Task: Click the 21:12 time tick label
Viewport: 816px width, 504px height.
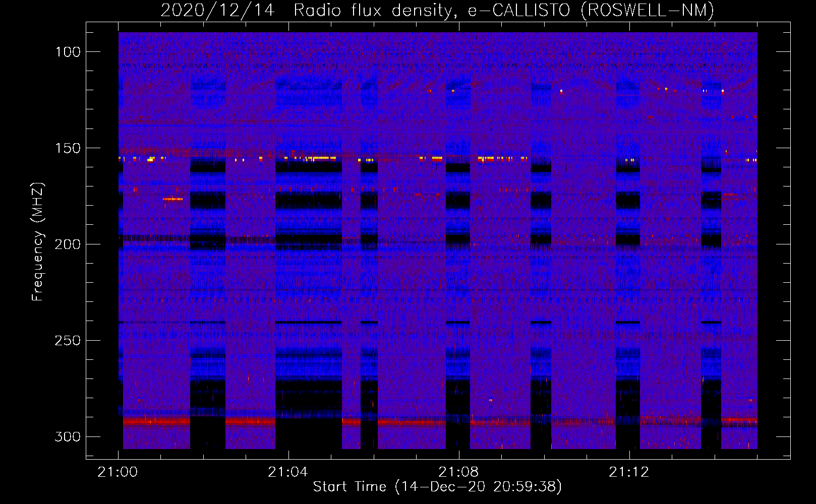Action: click(628, 472)
